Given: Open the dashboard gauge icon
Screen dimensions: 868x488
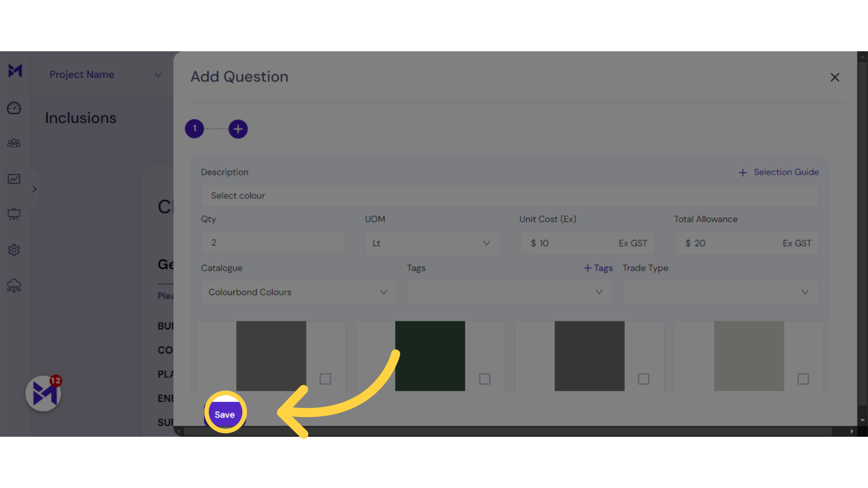Looking at the screenshot, I should click(14, 108).
